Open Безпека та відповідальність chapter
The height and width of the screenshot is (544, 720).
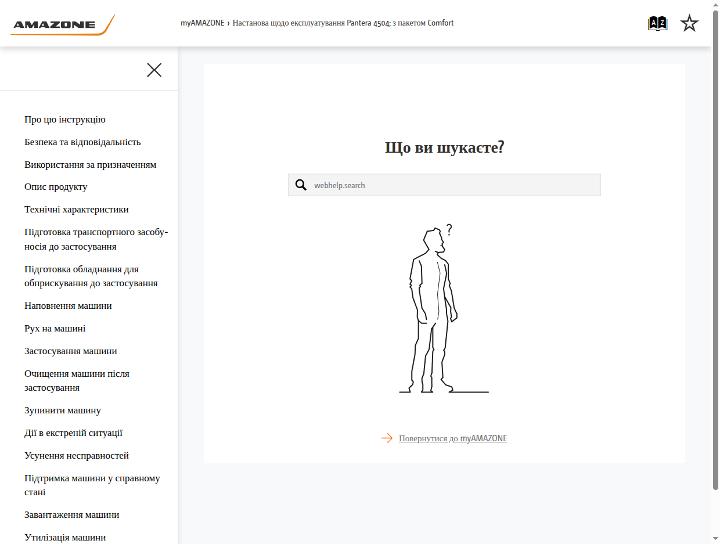click(83, 142)
